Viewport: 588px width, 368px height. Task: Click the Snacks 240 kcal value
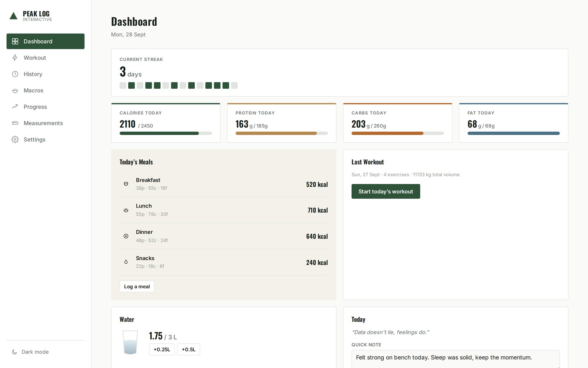317,262
